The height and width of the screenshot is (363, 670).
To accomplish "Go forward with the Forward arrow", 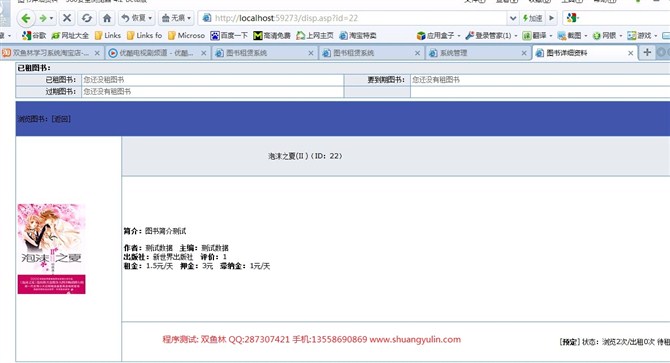I will [x=43, y=18].
